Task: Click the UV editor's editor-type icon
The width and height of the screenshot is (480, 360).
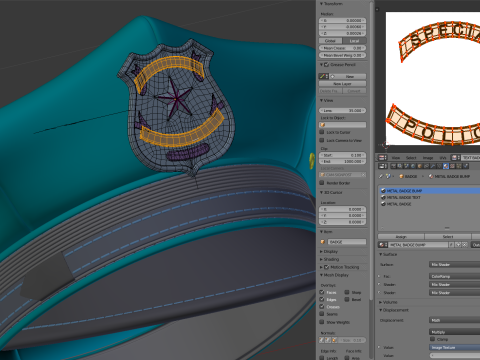Action: point(382,158)
